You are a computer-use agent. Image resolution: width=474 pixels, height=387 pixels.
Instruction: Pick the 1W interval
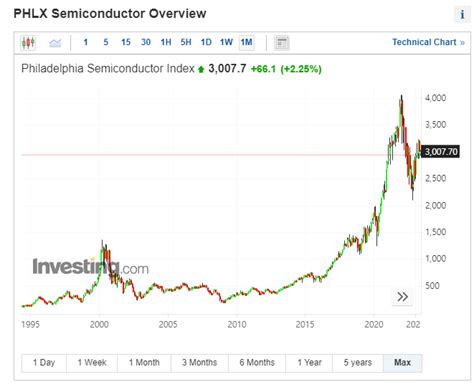(226, 42)
